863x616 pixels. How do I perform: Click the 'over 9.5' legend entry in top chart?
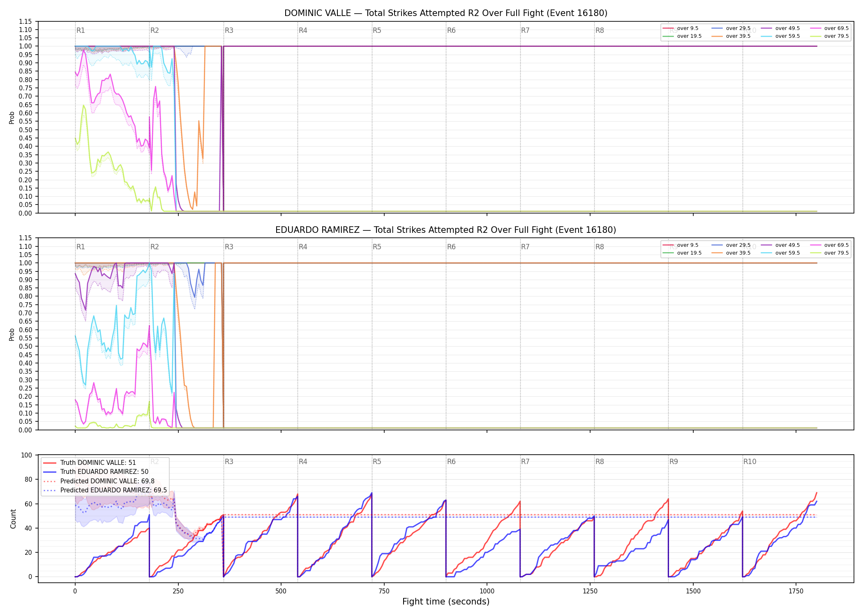coord(681,28)
